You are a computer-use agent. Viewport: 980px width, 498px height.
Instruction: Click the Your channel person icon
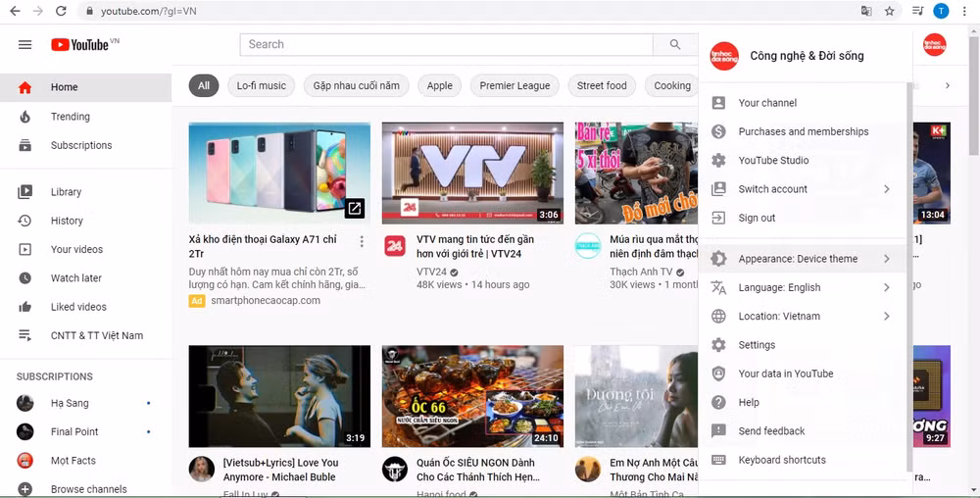pyautogui.click(x=718, y=103)
